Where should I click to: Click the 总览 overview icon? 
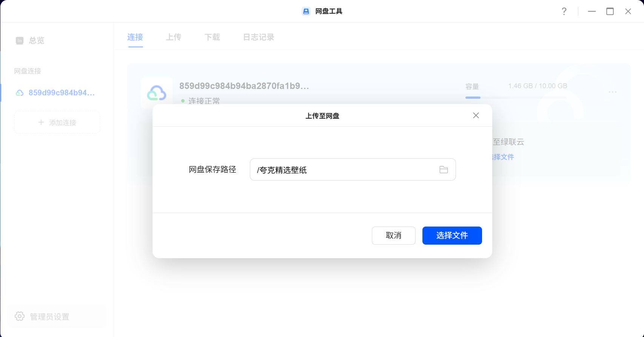point(20,40)
